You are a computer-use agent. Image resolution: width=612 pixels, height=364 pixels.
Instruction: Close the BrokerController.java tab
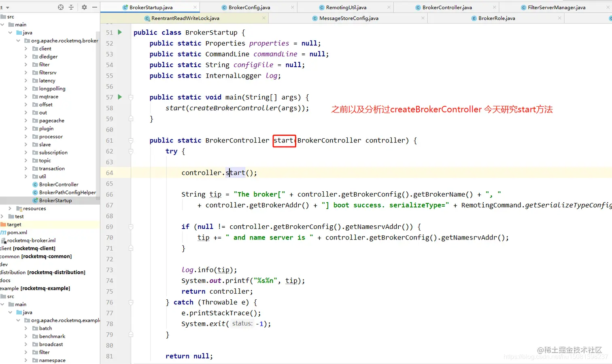[494, 7]
